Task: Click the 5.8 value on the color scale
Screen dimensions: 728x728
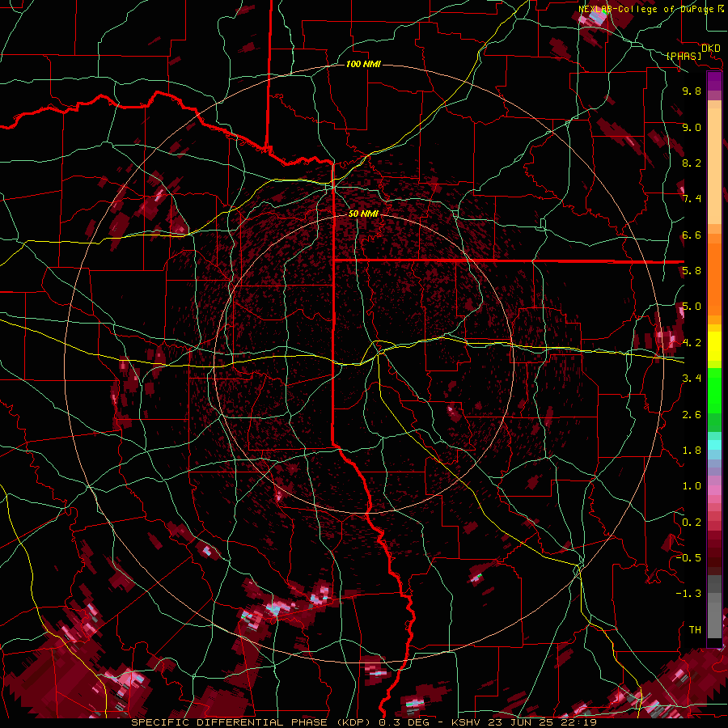Action: (692, 271)
